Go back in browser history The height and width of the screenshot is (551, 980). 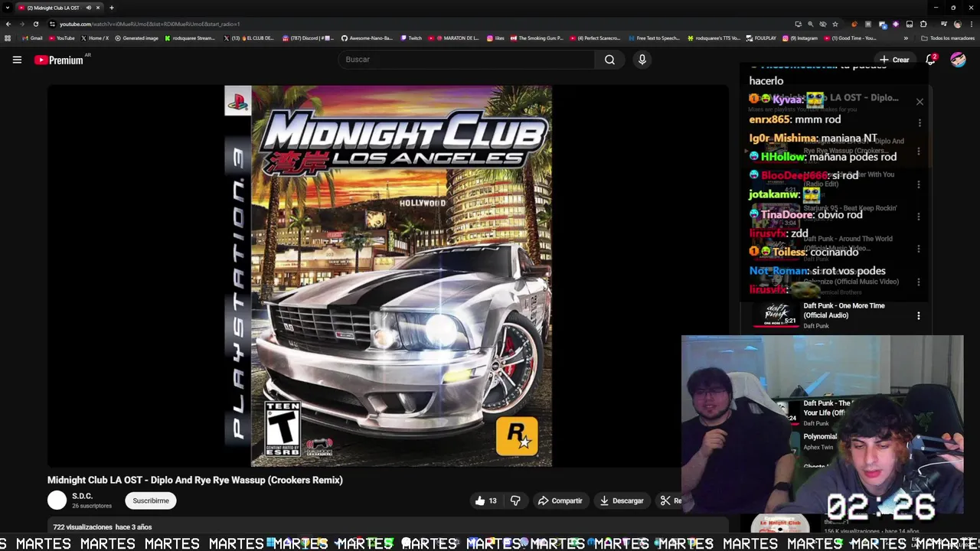(x=8, y=24)
